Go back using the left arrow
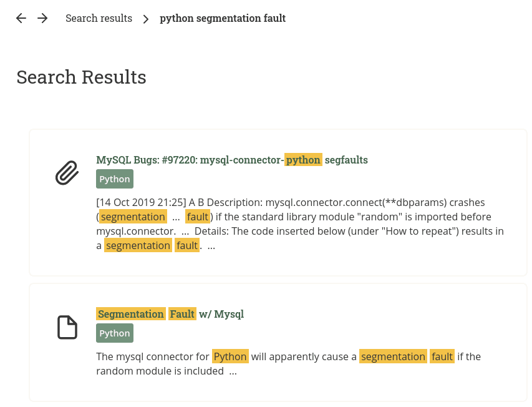 21,19
